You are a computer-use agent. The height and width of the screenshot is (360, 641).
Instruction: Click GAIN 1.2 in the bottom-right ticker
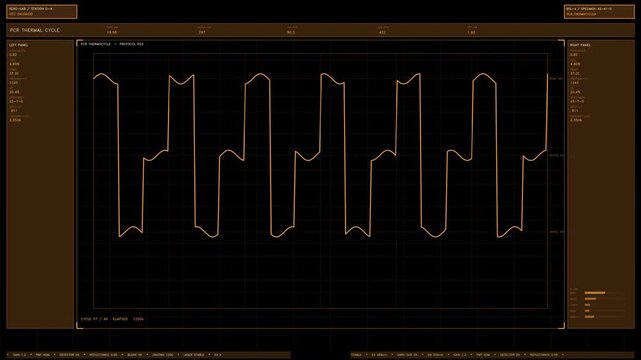tap(460, 355)
